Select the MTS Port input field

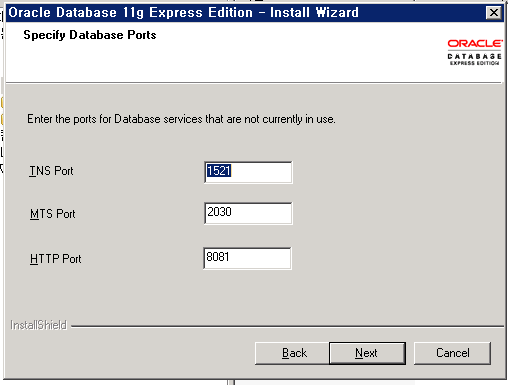248,213
